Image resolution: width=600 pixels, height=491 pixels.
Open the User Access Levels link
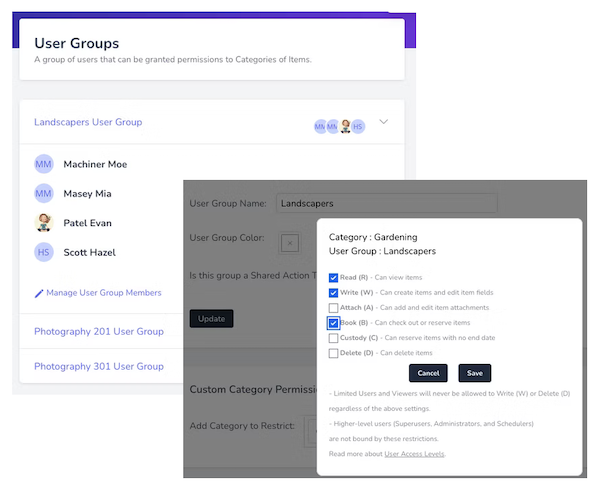pos(414,454)
